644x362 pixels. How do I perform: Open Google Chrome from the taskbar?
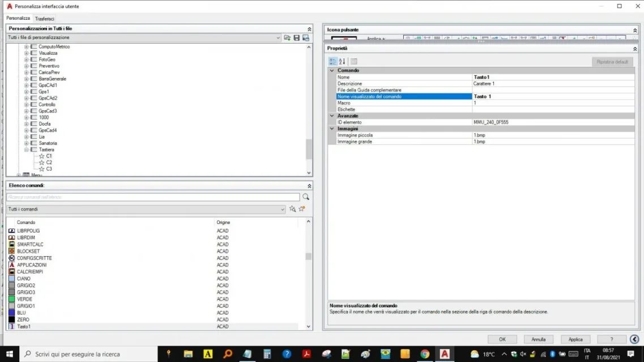425,354
